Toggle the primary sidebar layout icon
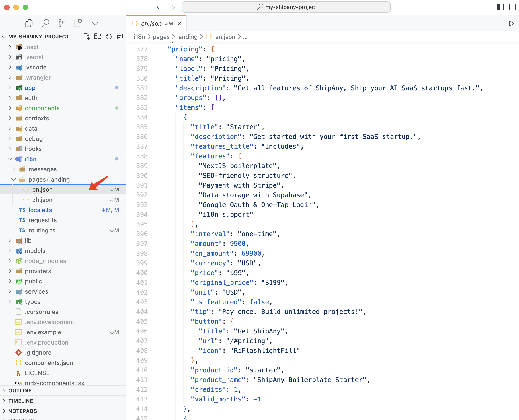Screen dimensions: 519x420 tap(500, 7)
